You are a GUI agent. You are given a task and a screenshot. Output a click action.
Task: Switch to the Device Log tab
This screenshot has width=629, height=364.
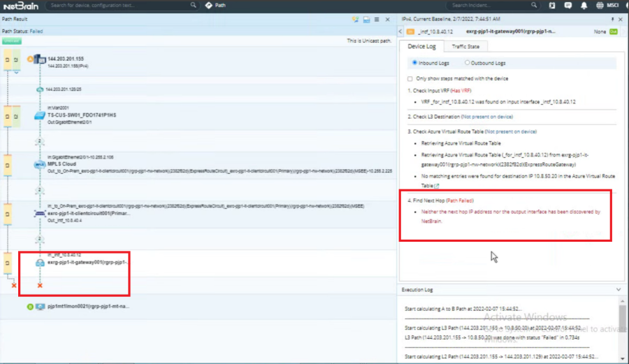[421, 46]
